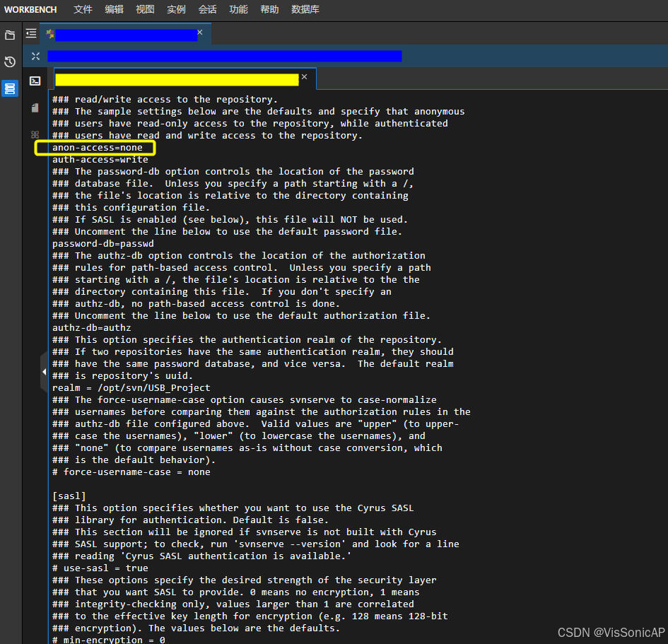Open the 文件 menu
668x644 pixels.
point(83,9)
